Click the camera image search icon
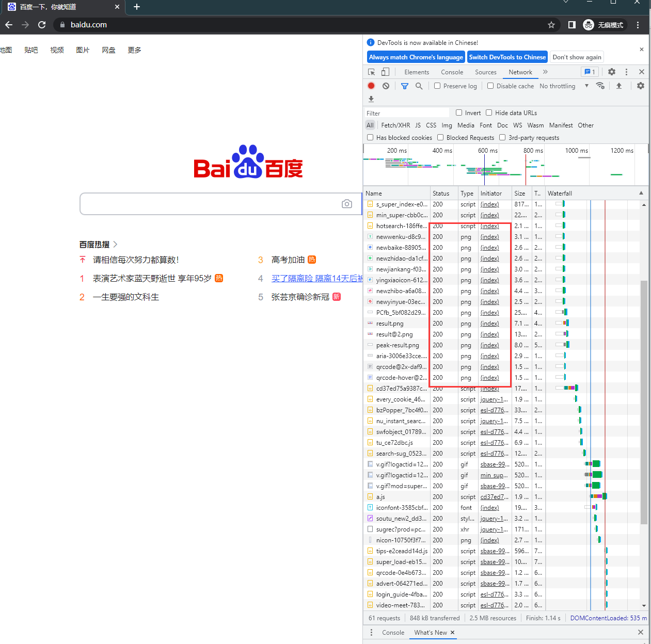 [347, 204]
